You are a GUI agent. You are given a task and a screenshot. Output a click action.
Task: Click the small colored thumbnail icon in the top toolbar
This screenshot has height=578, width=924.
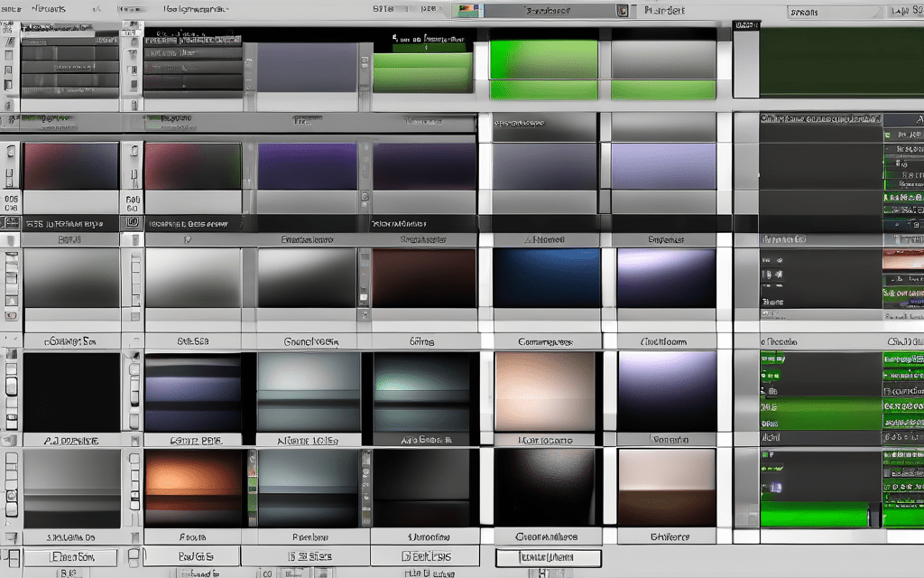coord(467,11)
